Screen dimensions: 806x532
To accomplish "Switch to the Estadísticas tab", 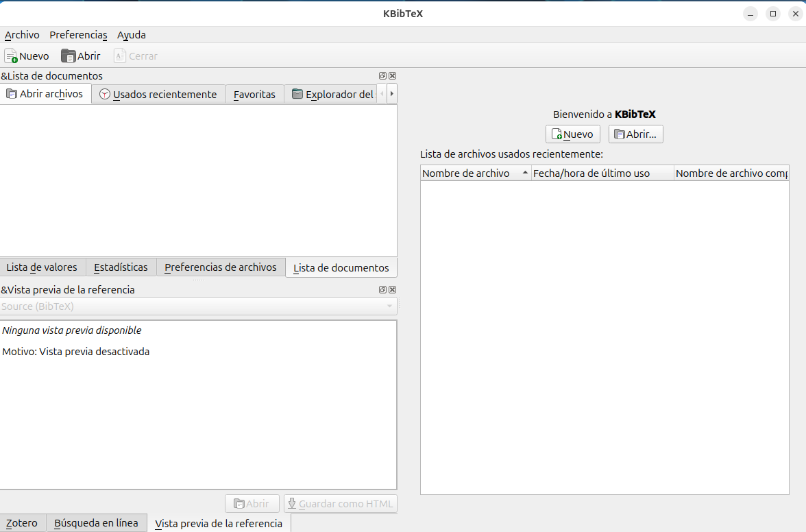I will (x=121, y=267).
